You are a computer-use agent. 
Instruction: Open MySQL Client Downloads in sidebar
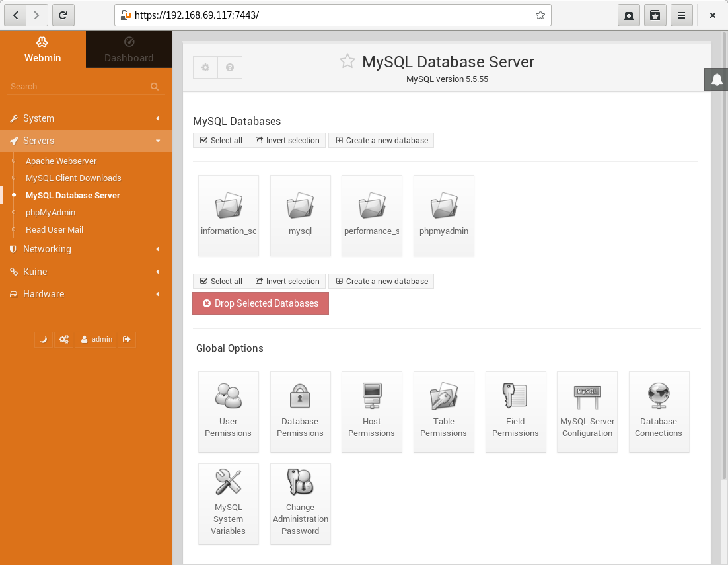tap(73, 178)
